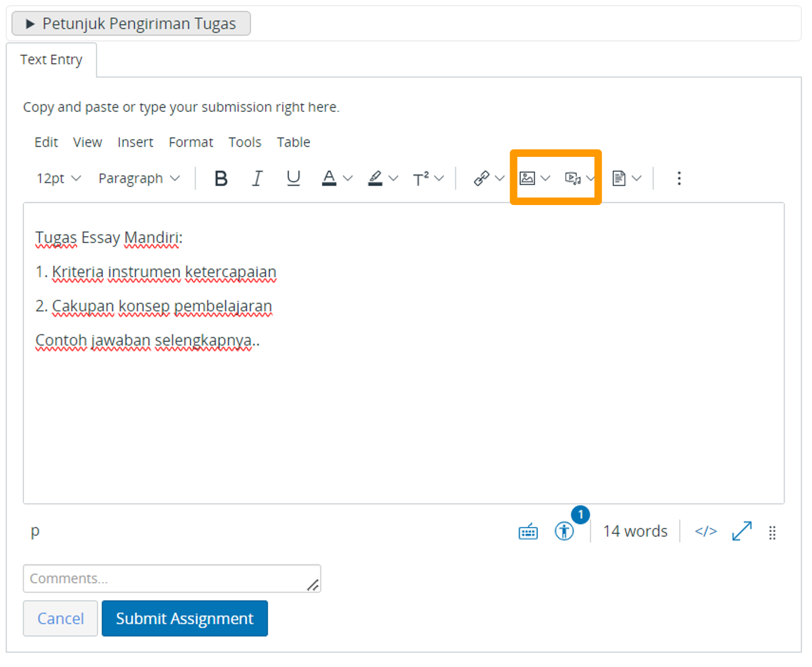Viewport: 812px width, 667px height.
Task: Open the accessibility checker icon
Action: tap(564, 532)
